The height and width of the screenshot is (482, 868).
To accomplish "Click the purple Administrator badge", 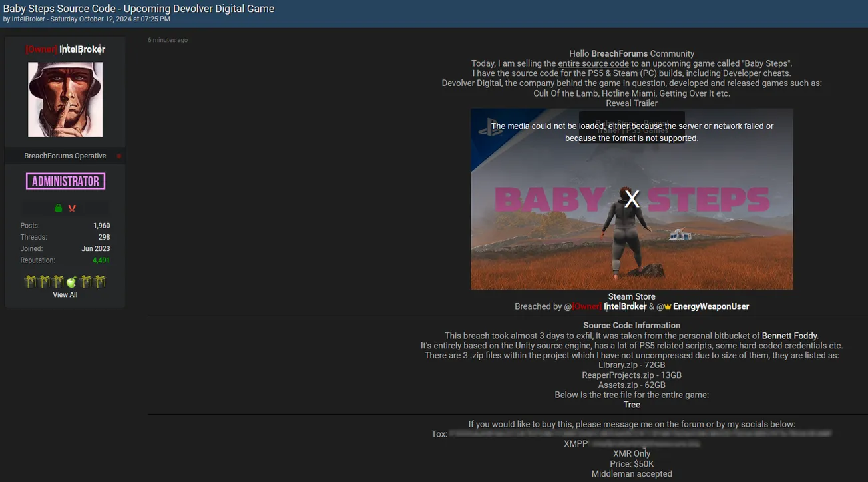I will click(65, 181).
